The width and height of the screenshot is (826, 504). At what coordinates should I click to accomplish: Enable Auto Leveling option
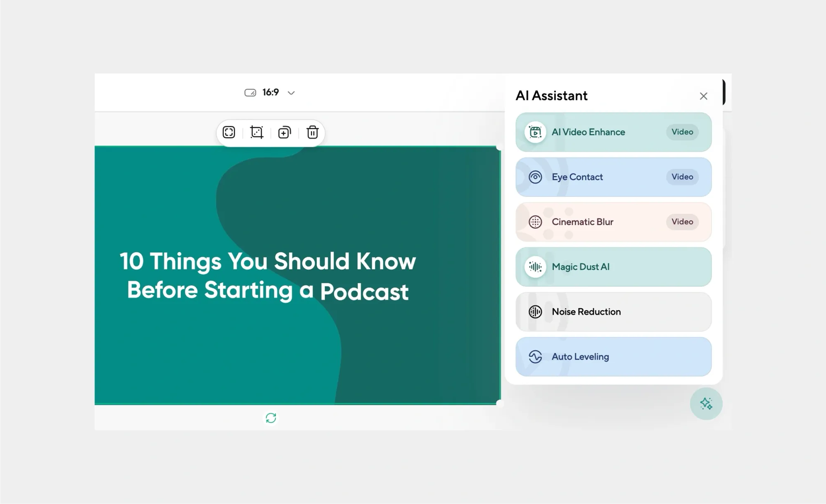click(x=613, y=357)
